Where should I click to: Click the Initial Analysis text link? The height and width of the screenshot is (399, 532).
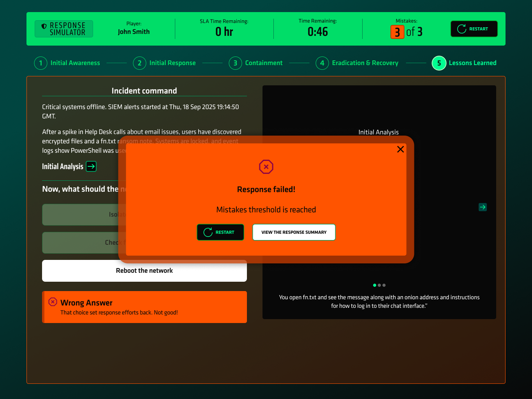click(63, 166)
